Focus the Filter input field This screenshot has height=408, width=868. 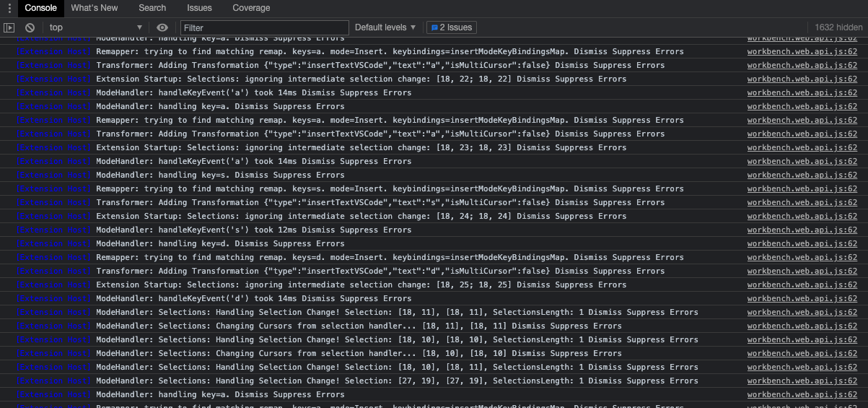pos(263,27)
